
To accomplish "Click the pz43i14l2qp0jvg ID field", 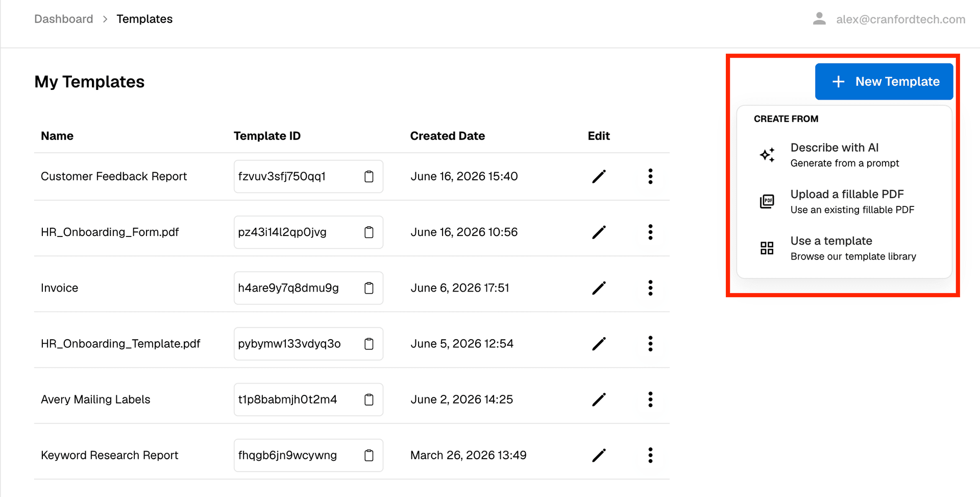I will tap(308, 232).
